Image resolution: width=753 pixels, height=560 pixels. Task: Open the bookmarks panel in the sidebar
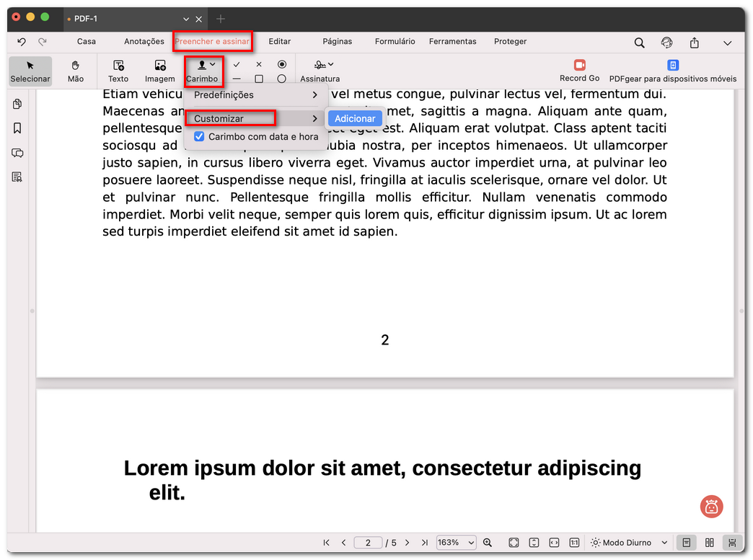click(17, 128)
